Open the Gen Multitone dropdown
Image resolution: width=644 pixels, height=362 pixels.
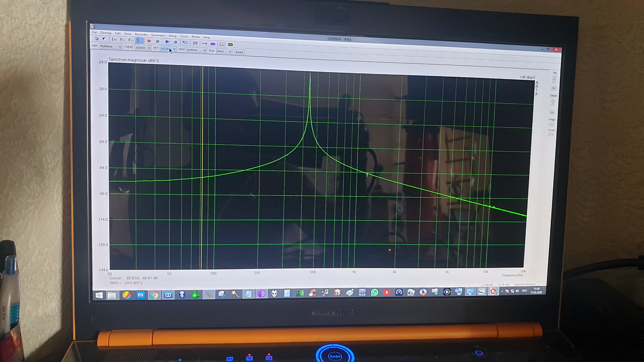111,46
